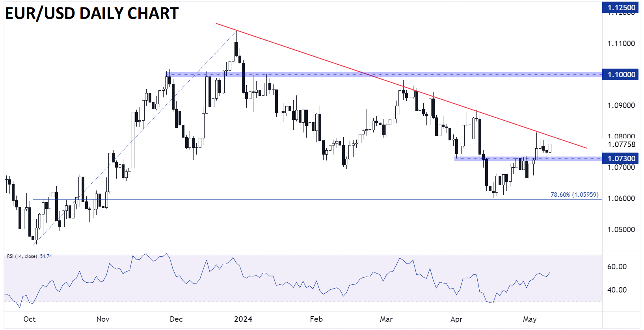Click the May date axis label

point(530,319)
